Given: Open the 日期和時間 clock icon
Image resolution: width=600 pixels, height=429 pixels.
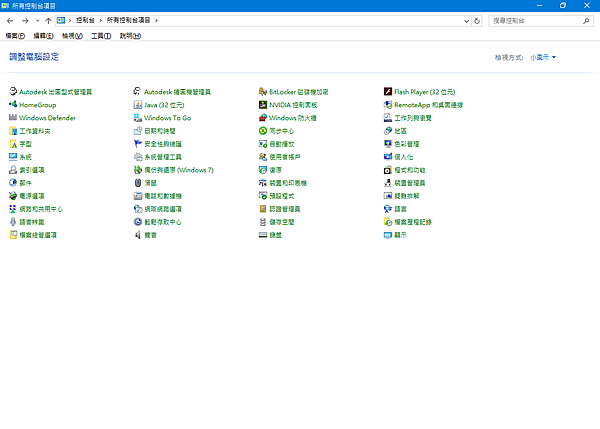Looking at the screenshot, I should 138,130.
